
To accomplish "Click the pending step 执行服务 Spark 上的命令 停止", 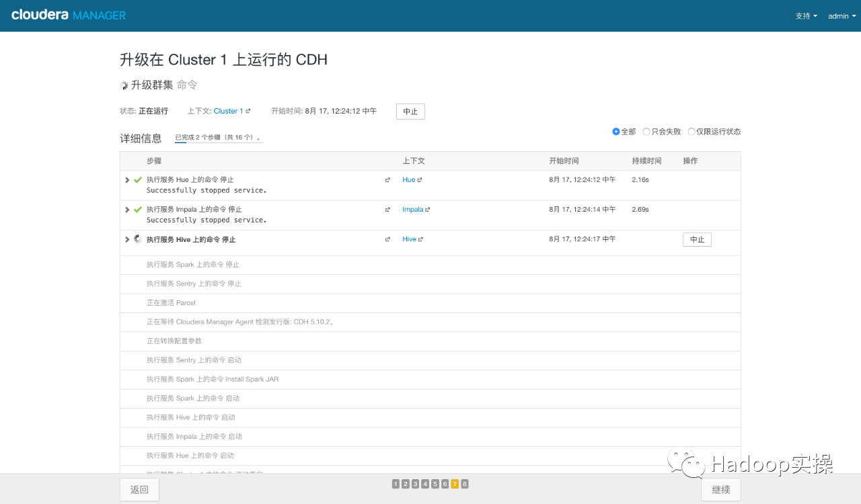I will 193,265.
